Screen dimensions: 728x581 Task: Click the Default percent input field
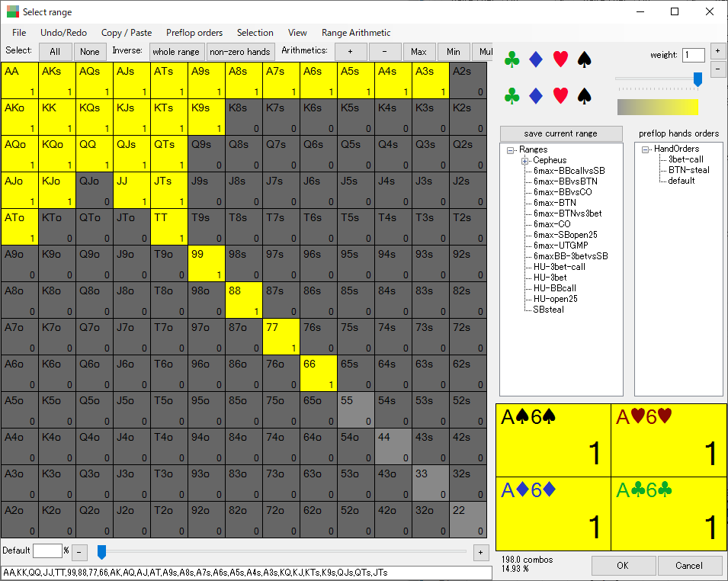tap(47, 551)
